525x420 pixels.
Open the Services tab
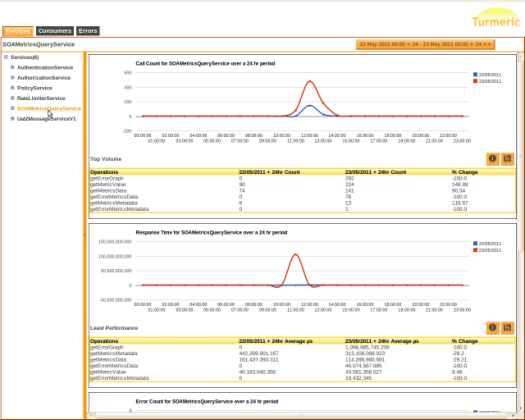[x=18, y=31]
